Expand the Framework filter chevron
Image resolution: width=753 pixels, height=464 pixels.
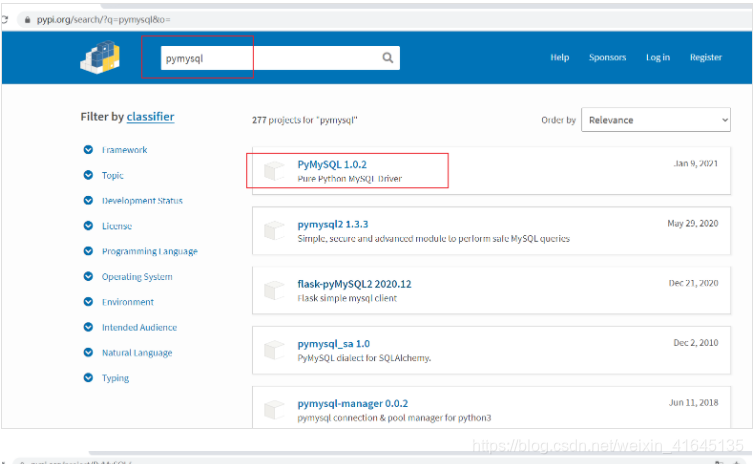pyautogui.click(x=88, y=150)
